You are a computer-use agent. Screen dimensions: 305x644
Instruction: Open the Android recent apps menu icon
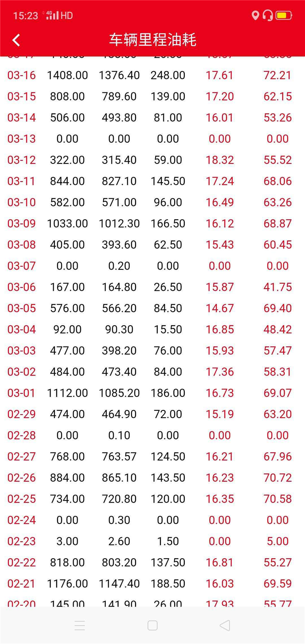coord(80,626)
